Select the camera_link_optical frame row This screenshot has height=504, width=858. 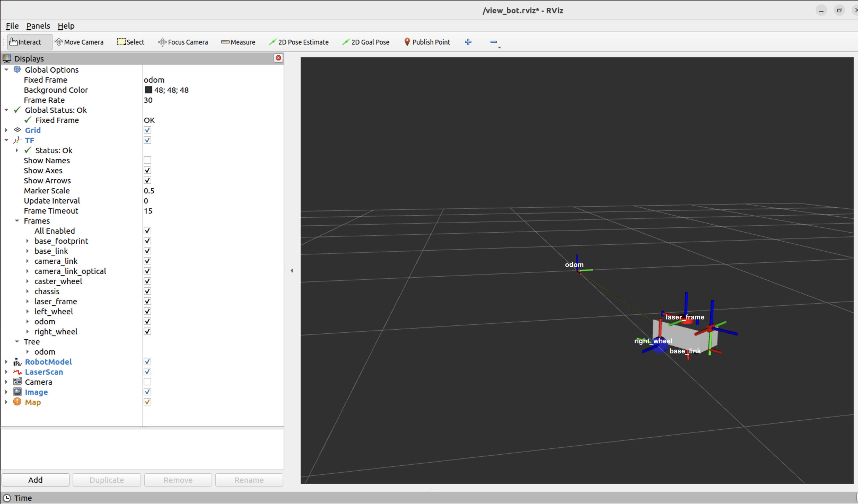click(x=70, y=271)
